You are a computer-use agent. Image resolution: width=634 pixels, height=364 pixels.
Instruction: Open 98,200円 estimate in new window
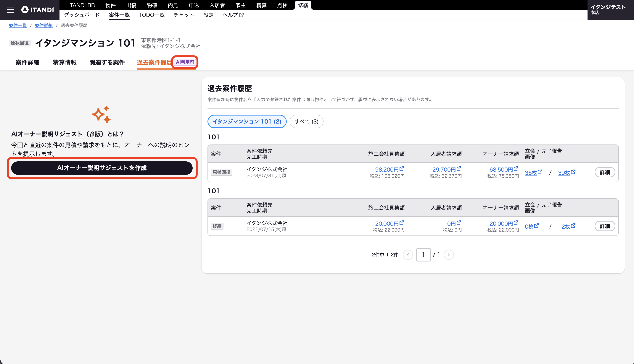[x=389, y=169]
